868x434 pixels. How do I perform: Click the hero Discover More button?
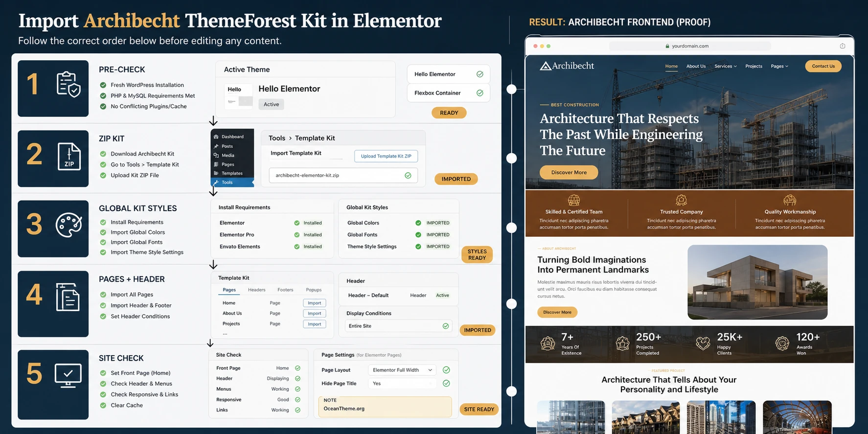(569, 172)
